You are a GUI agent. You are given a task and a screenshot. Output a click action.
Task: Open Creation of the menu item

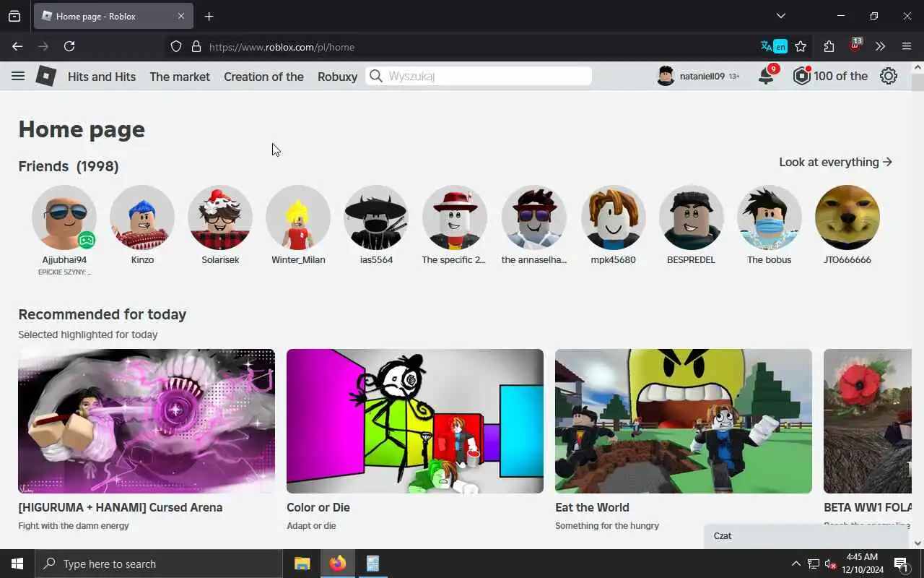[263, 77]
